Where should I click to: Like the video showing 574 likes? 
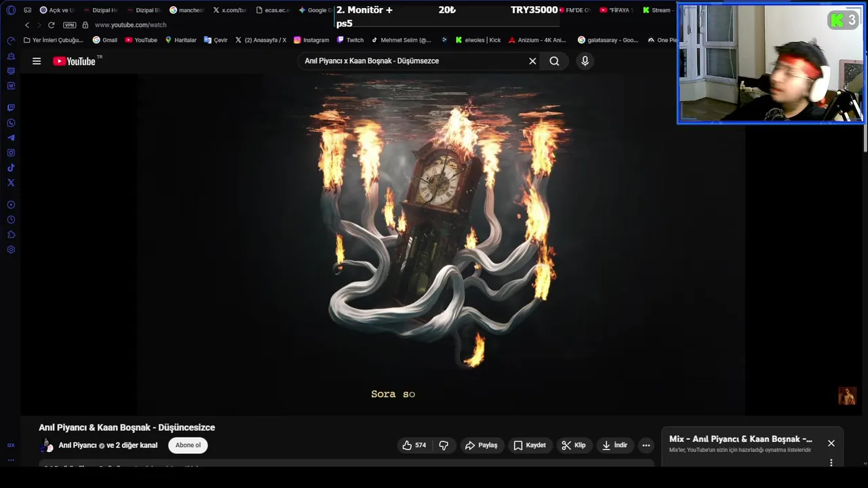(x=414, y=445)
